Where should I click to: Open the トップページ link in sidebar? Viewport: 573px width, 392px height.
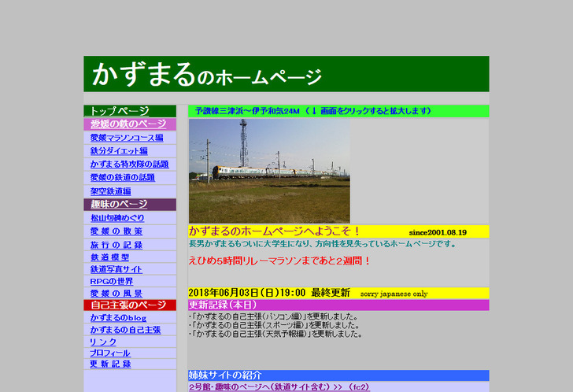(119, 111)
